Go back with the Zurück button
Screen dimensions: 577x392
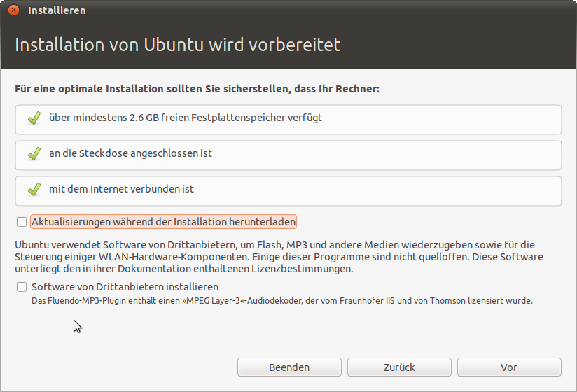click(x=399, y=367)
